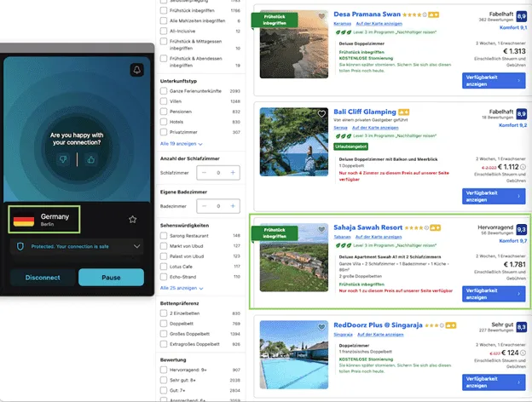Click the thumbs down connection feedback icon
The height and width of the screenshot is (402, 532).
[x=62, y=159]
